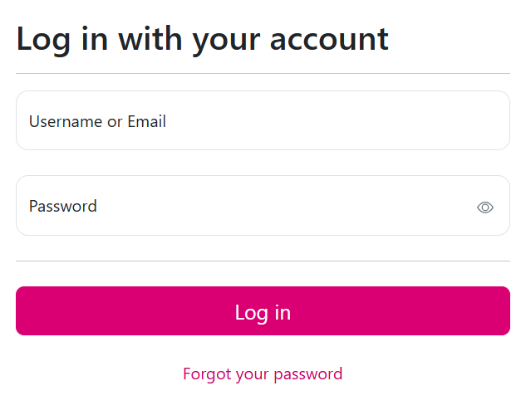Show the password using the eye icon
526x420 pixels.
click(x=485, y=208)
